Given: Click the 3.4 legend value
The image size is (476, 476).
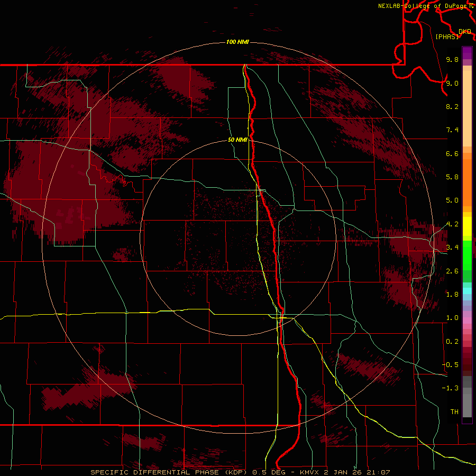Looking at the screenshot, I should point(452,248).
